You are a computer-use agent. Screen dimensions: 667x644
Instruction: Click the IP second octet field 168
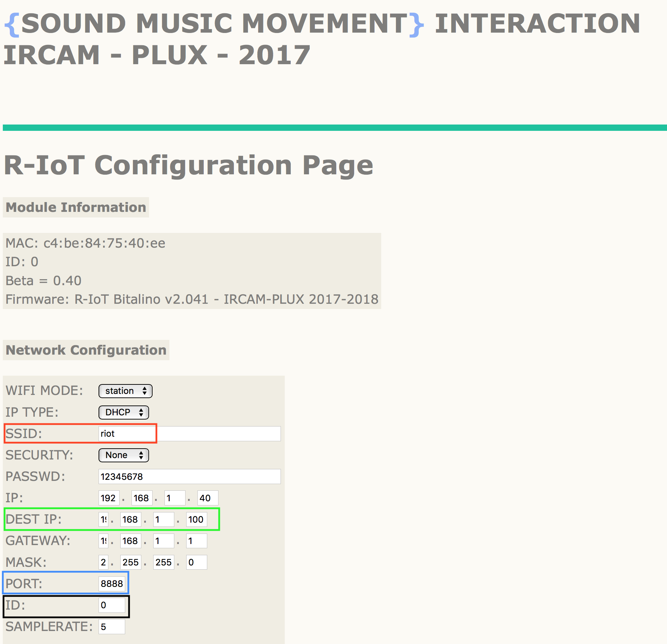click(x=142, y=498)
